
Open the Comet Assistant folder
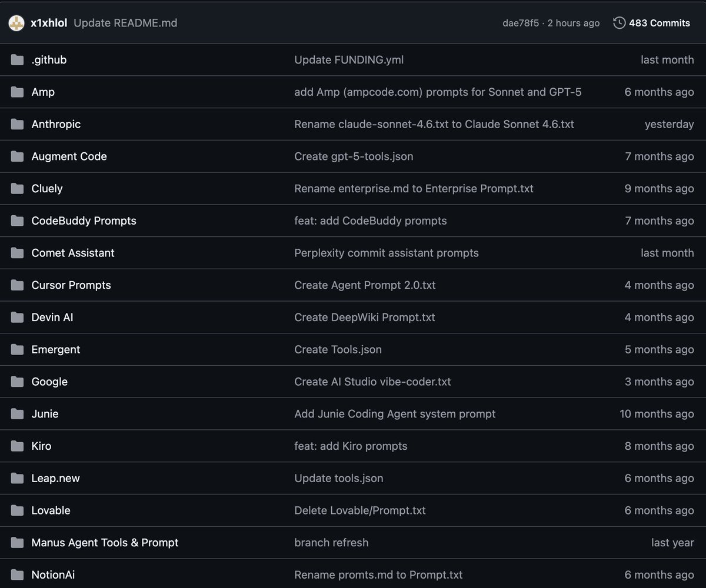tap(73, 253)
